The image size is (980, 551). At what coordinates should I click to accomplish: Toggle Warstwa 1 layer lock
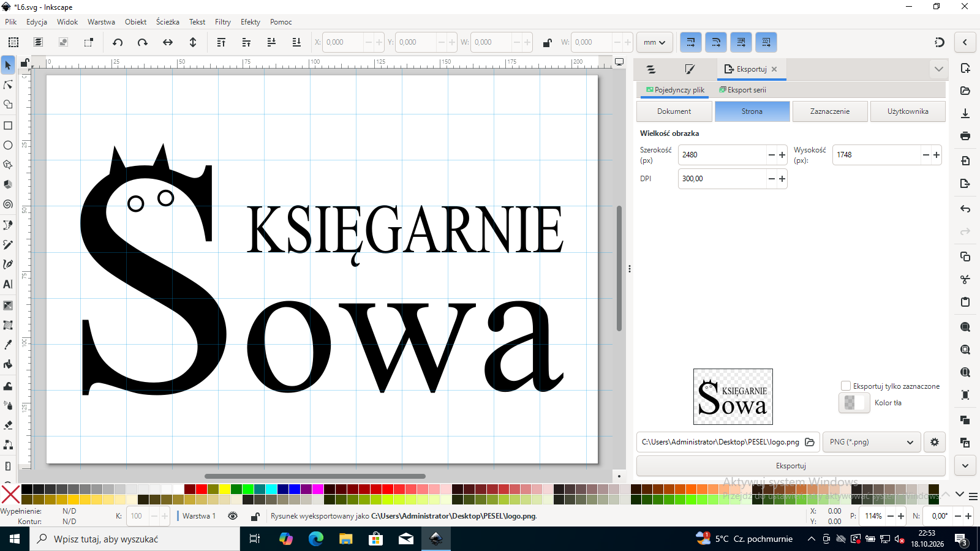[255, 516]
